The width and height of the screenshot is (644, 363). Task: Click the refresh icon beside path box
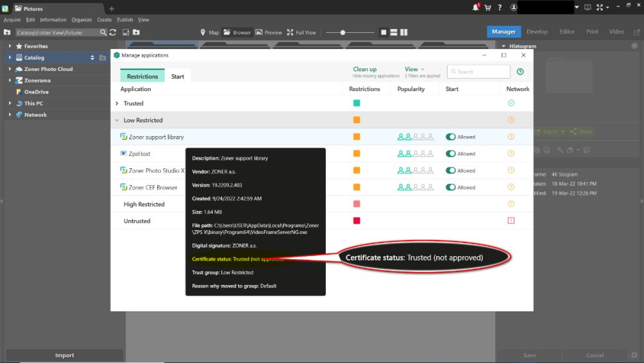113,32
